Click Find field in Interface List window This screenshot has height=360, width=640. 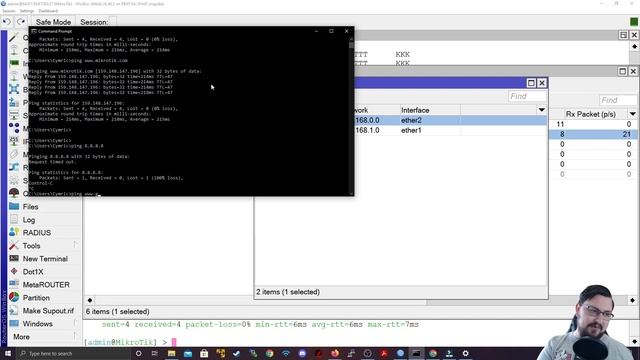[618, 100]
